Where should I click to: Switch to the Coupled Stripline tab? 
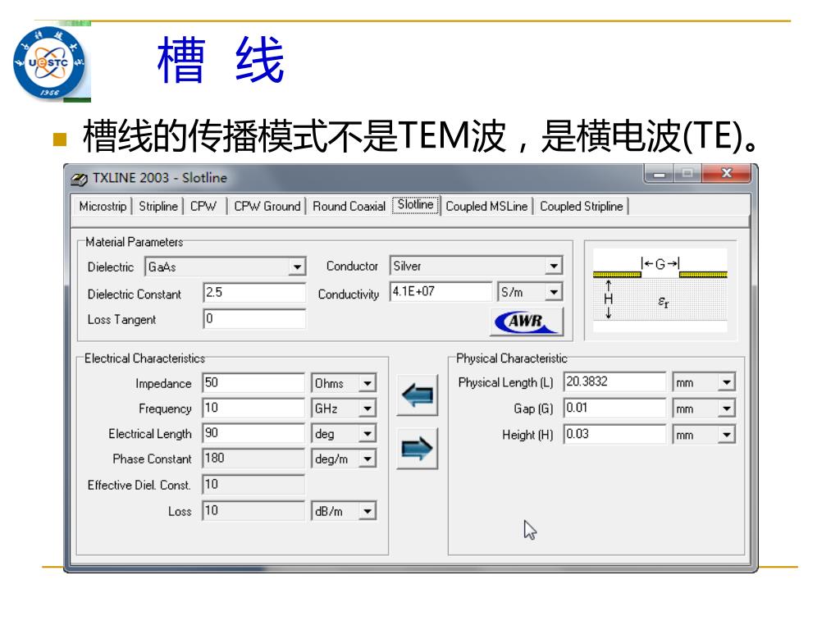click(x=582, y=206)
